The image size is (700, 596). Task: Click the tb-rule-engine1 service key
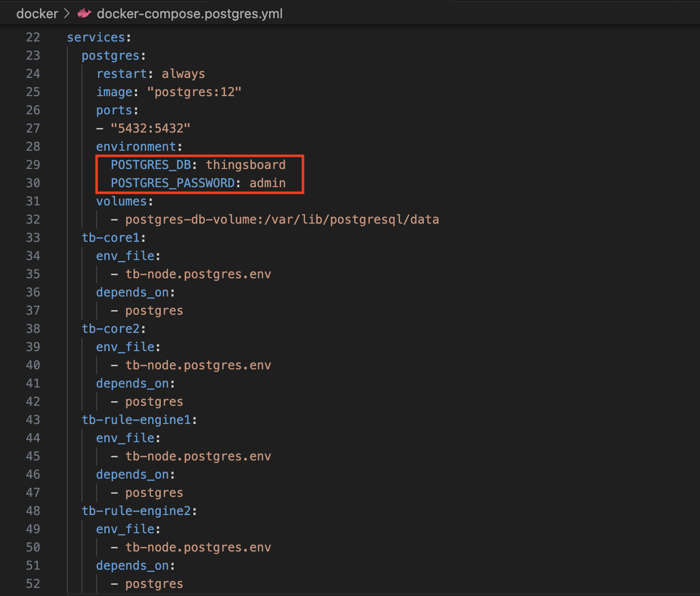click(136, 420)
